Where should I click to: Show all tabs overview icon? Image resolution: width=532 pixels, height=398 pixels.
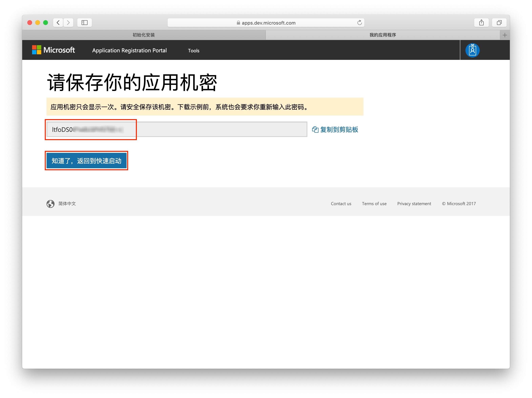[x=499, y=23]
